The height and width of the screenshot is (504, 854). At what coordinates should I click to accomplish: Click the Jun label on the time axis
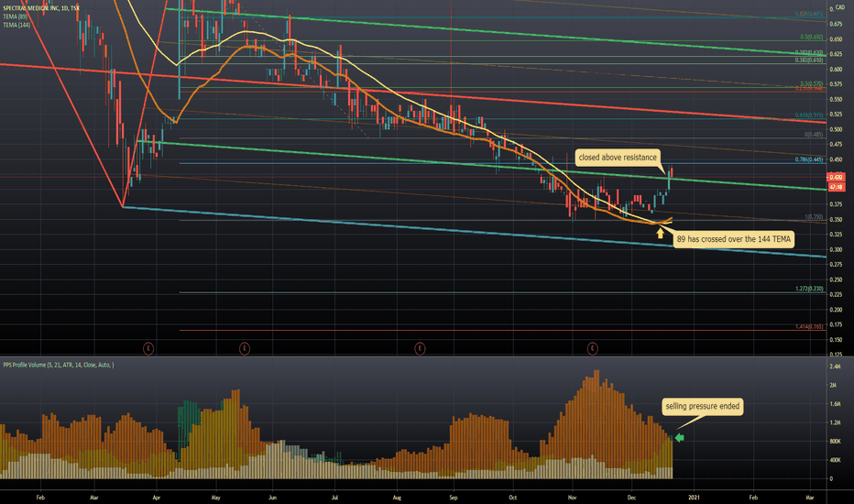click(x=273, y=498)
